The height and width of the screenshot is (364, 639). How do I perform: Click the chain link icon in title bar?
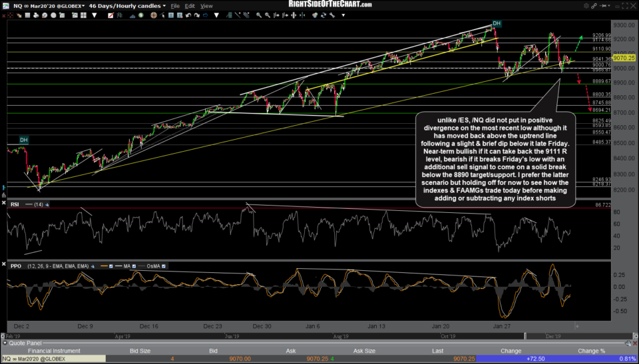click(594, 6)
